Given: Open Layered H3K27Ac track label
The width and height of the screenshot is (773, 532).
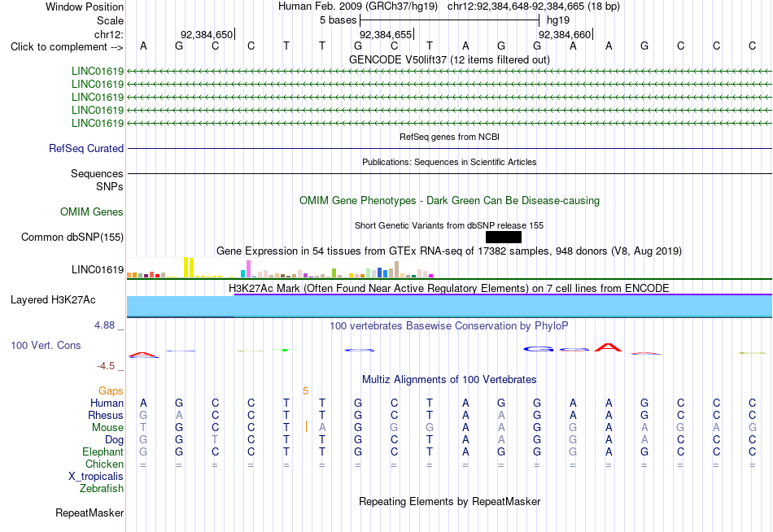Looking at the screenshot, I should click(x=53, y=300).
